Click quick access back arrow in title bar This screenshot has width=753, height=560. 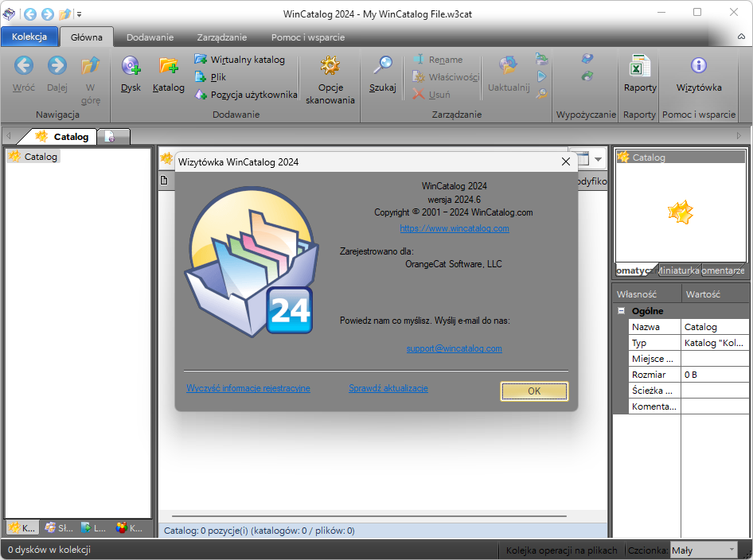point(29,14)
